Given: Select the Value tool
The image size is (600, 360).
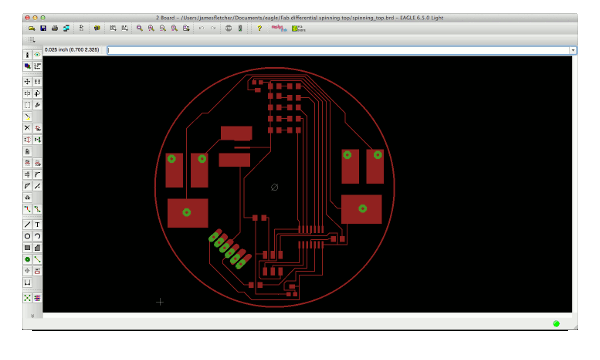Looking at the screenshot, I should click(37, 163).
